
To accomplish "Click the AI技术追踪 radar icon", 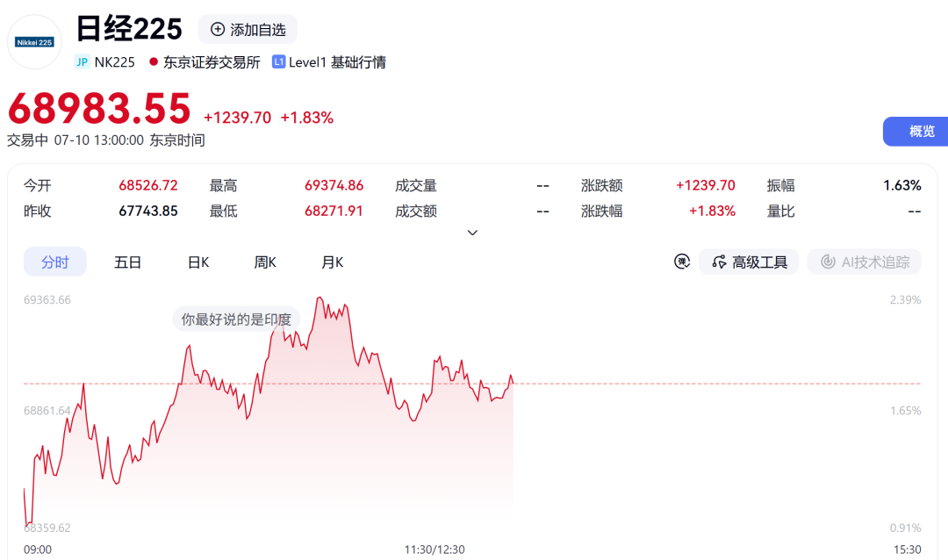I will (828, 262).
